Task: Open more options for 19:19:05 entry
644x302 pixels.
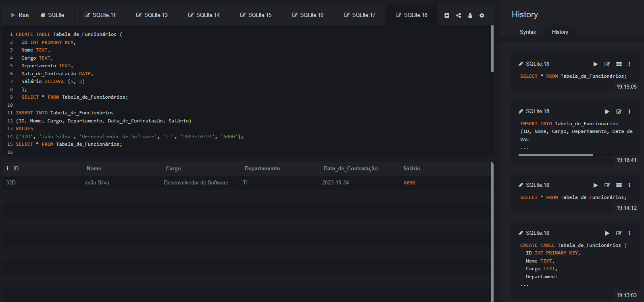Action: (629, 64)
